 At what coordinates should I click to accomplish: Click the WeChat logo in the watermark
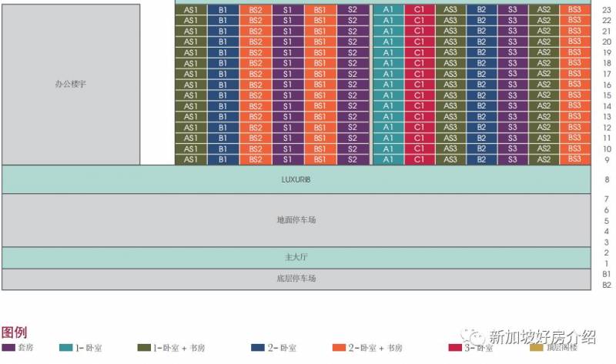point(471,337)
